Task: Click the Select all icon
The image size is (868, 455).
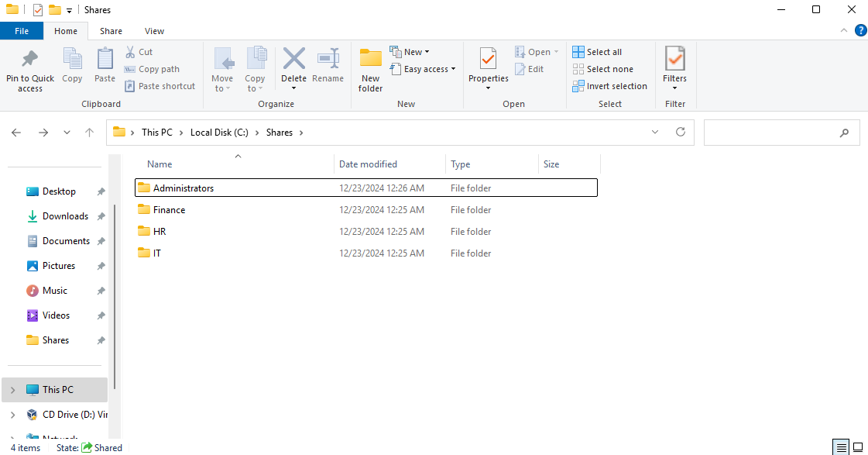Action: [x=578, y=52]
